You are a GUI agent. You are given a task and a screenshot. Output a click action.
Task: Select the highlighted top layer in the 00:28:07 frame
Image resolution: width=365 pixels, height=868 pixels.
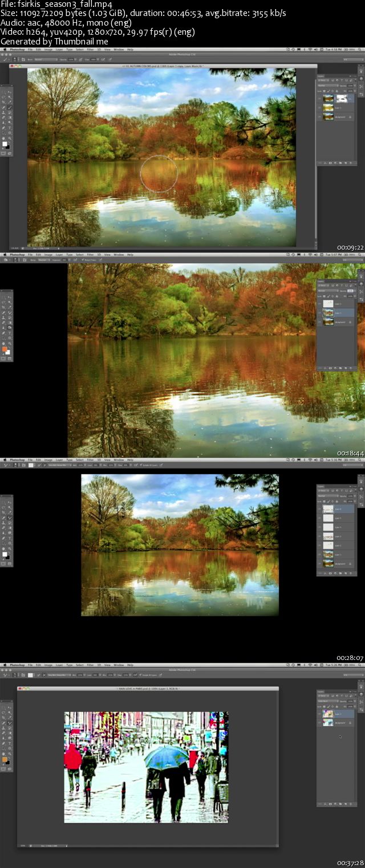click(x=335, y=509)
